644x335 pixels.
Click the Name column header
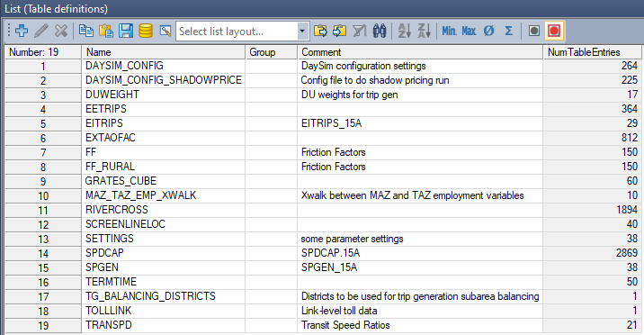pyautogui.click(x=164, y=52)
